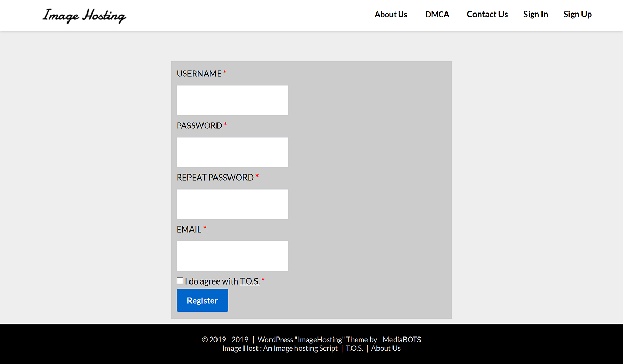The height and width of the screenshot is (364, 623).
Task: Open Contact Us in the navigation bar
Action: tap(487, 15)
